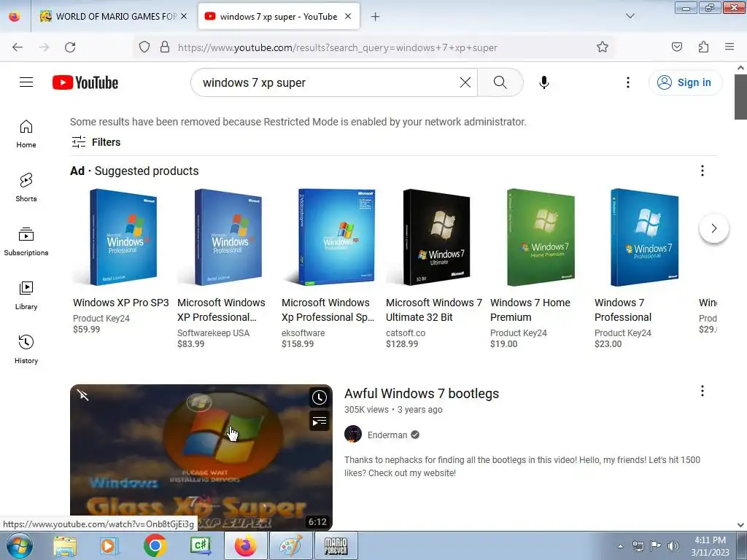Screen dimensions: 747x560
Task: Launch Google Chrome from the taskbar
Action: (x=155, y=545)
